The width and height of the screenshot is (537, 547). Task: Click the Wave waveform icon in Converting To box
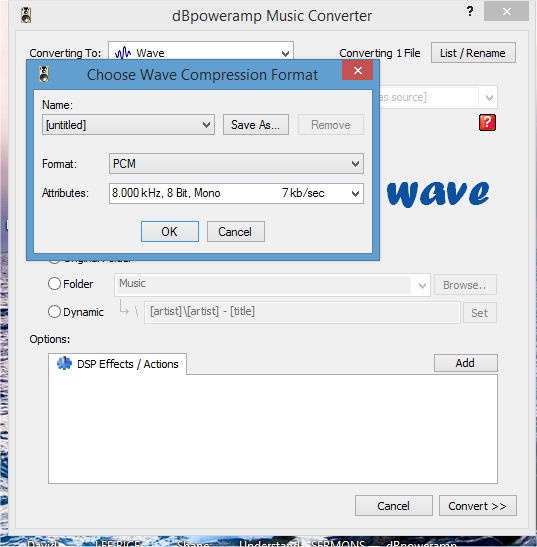point(123,53)
